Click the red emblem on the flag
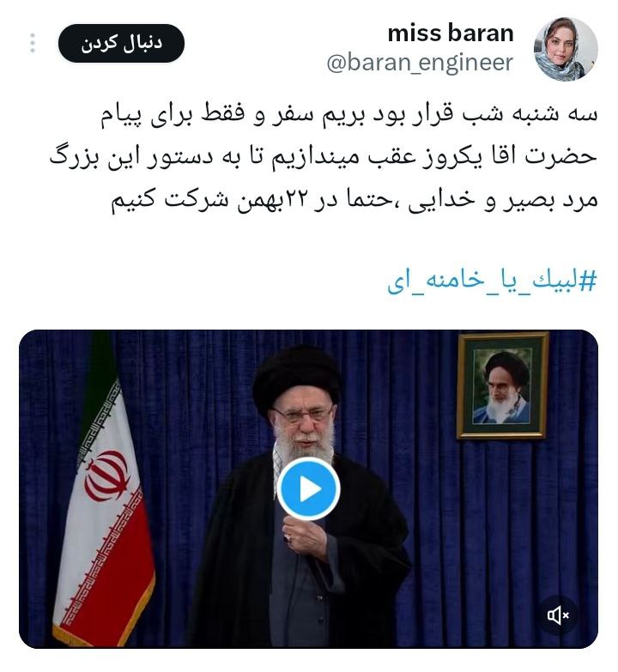The height and width of the screenshot is (672, 618). (x=107, y=475)
